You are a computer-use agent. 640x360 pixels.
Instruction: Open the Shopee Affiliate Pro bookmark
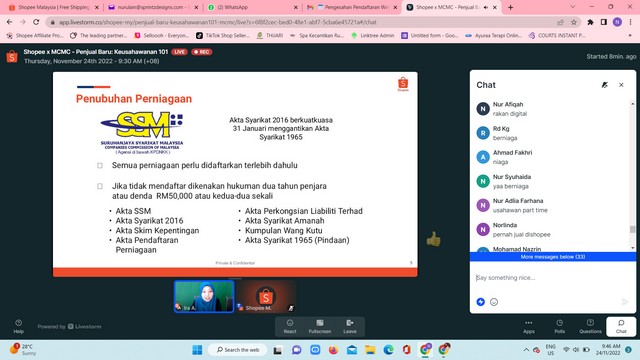click(35, 36)
